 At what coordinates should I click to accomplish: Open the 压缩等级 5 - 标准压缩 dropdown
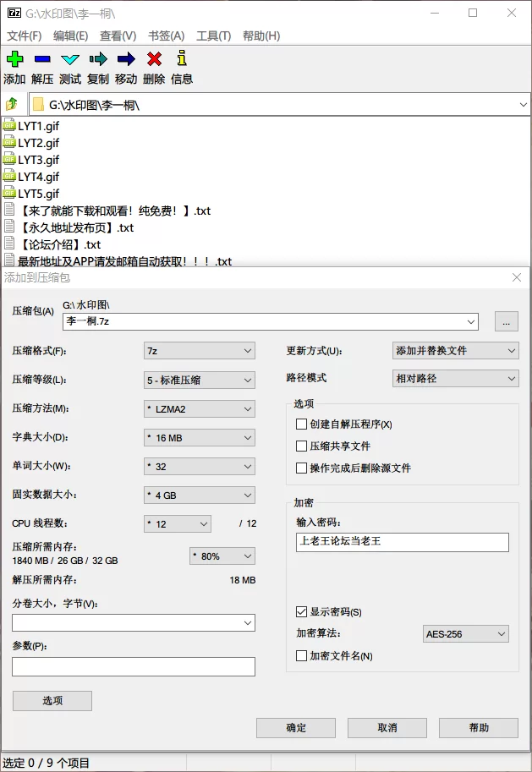(x=200, y=380)
